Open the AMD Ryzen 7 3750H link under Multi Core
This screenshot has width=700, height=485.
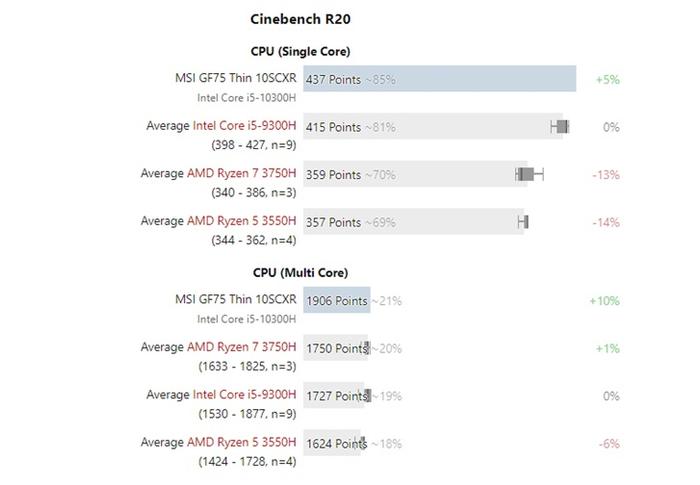pyautogui.click(x=242, y=347)
